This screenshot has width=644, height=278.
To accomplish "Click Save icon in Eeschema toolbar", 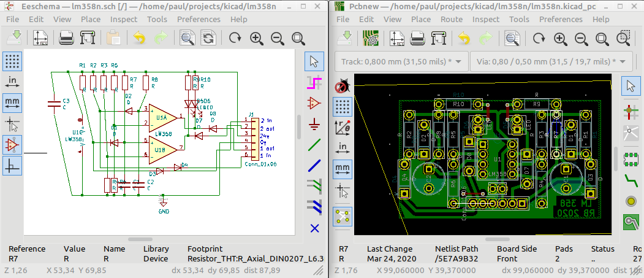I will point(15,38).
